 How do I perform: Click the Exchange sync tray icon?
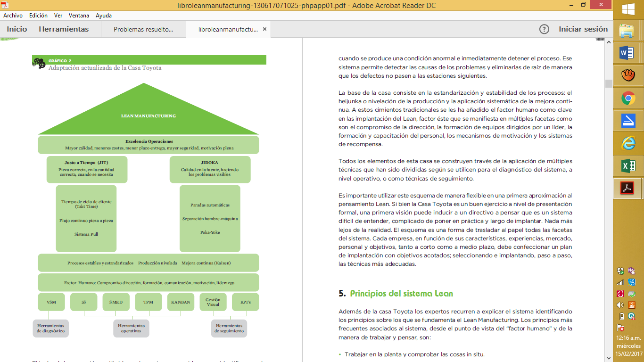(x=632, y=282)
